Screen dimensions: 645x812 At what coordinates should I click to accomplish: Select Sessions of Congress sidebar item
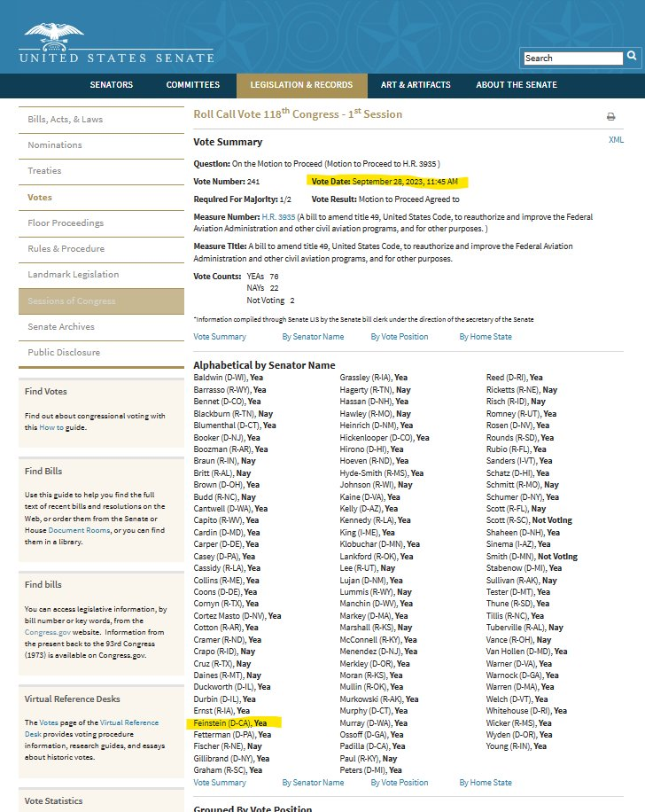(x=102, y=301)
